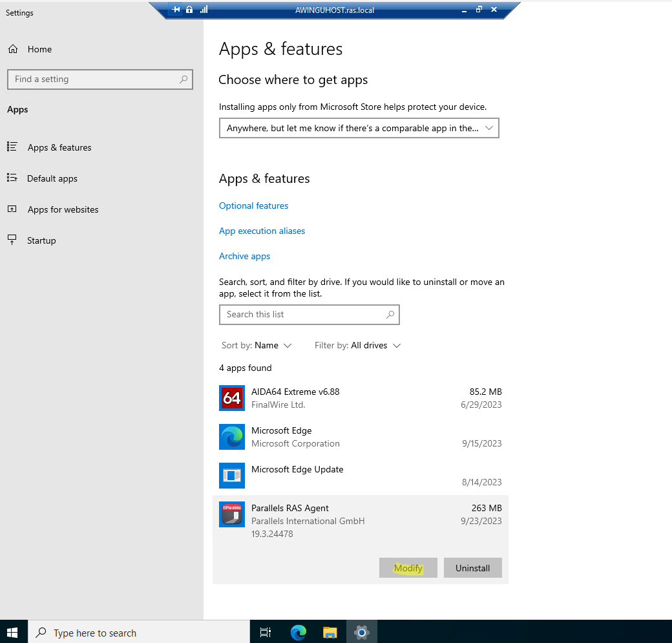Focus the Find a setting box

click(100, 79)
